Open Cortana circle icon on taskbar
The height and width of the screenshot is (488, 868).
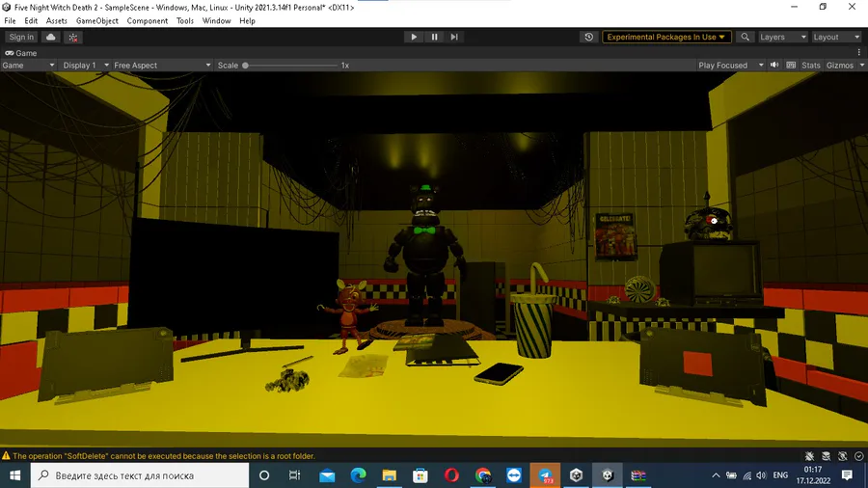(264, 475)
